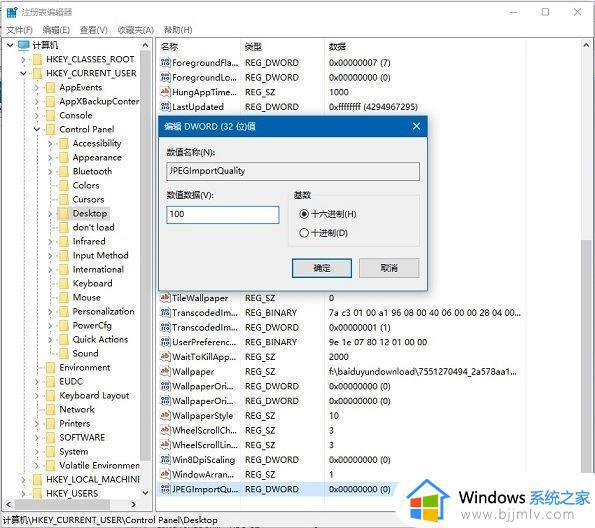The width and height of the screenshot is (595, 528).
Task: Click the UserPreferenc... binary icon
Action: click(165, 342)
